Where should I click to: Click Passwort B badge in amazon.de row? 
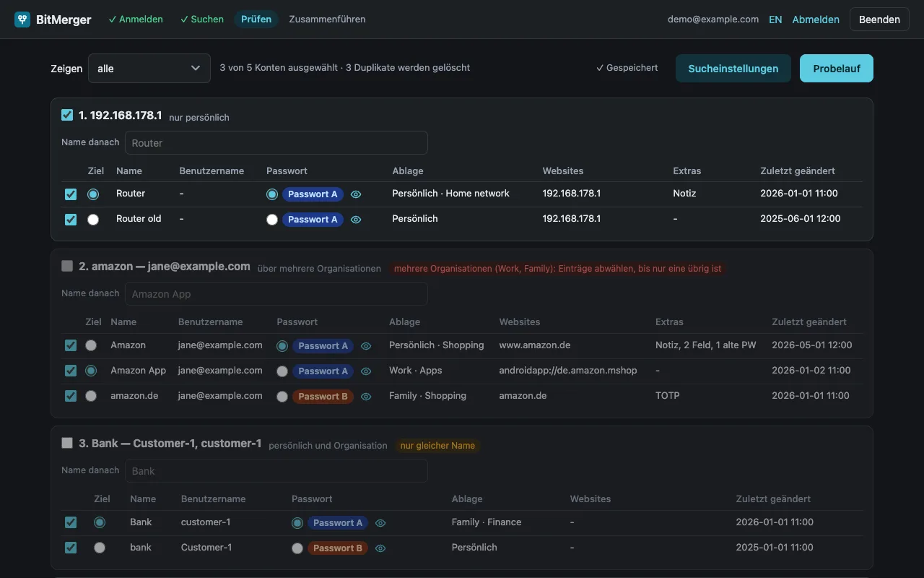tap(323, 397)
